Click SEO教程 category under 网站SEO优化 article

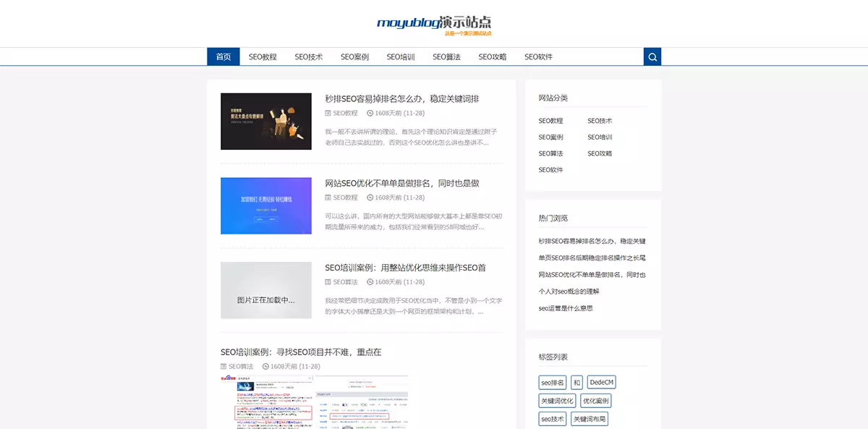coord(346,197)
